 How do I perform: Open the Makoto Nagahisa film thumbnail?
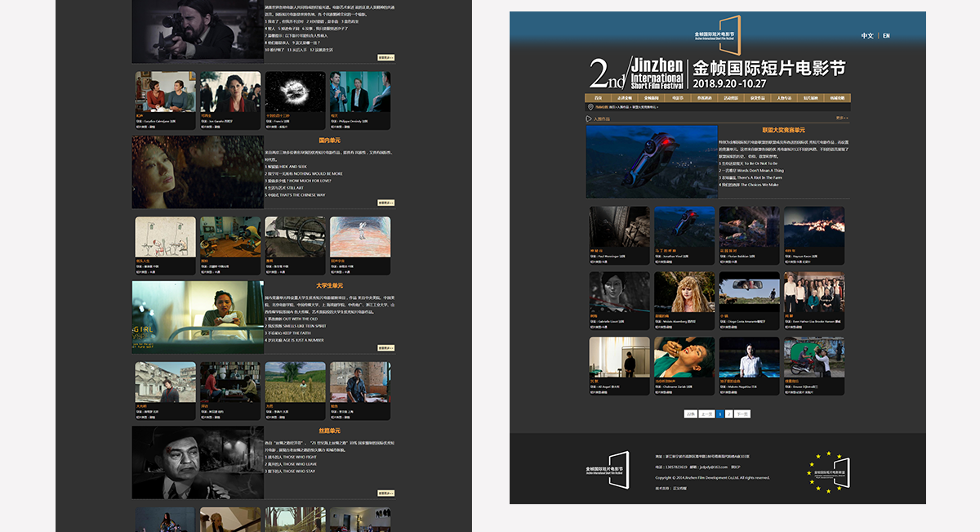tap(750, 359)
